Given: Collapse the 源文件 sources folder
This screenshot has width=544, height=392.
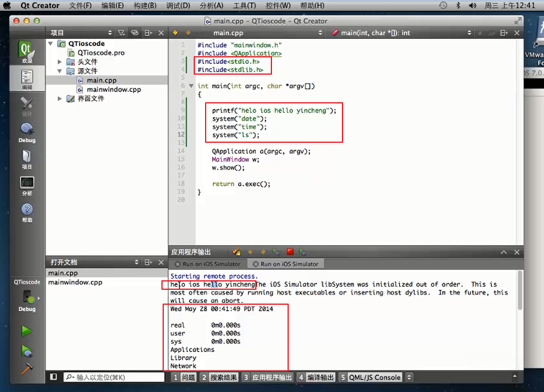Looking at the screenshot, I should tap(60, 71).
